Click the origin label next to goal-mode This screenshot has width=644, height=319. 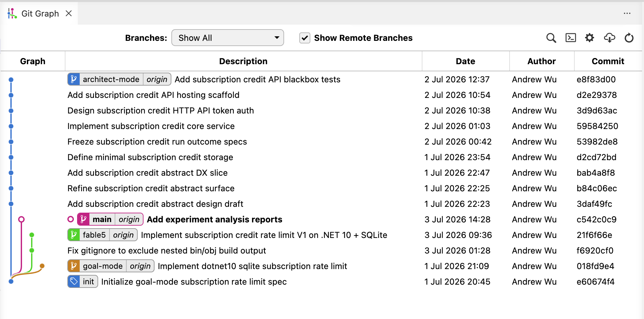pyautogui.click(x=140, y=266)
